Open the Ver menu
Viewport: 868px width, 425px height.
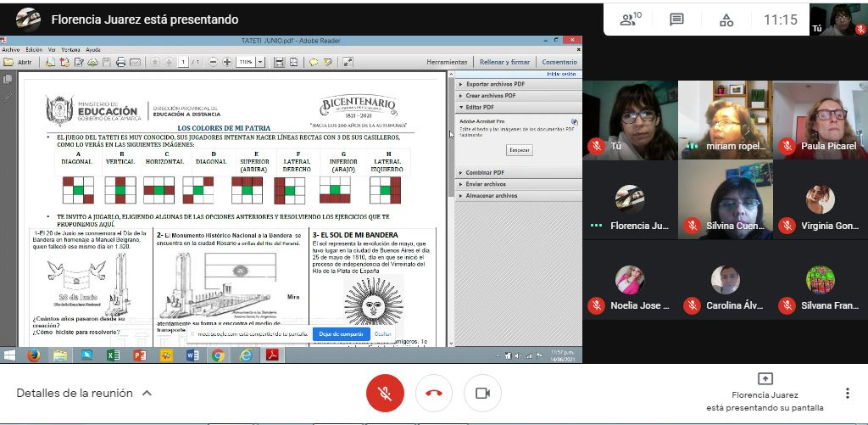[x=52, y=50]
